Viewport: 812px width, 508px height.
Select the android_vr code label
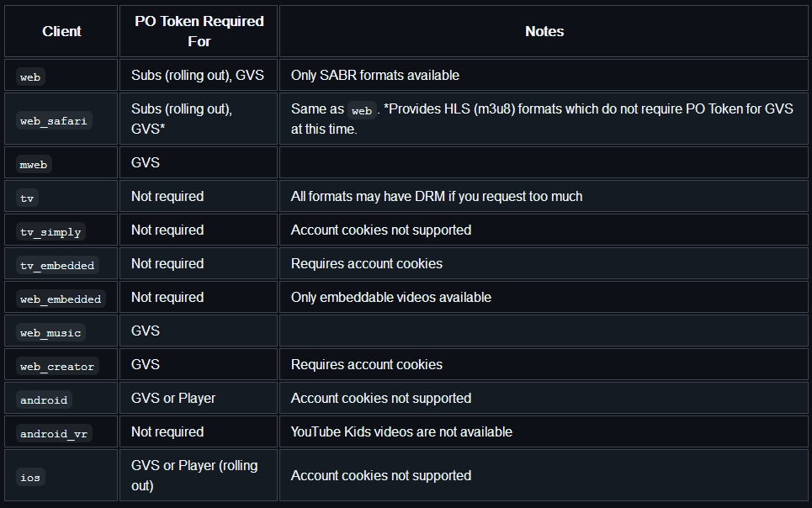(54, 433)
